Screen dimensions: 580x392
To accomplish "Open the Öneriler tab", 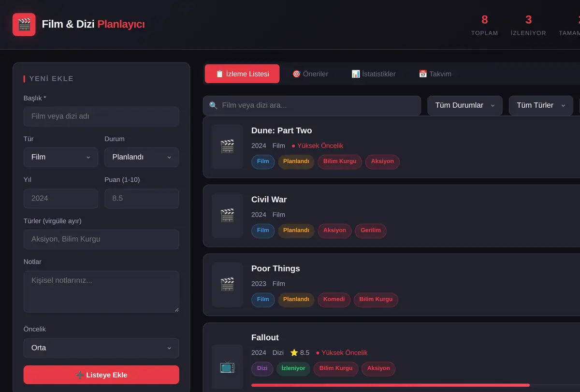I will (310, 74).
